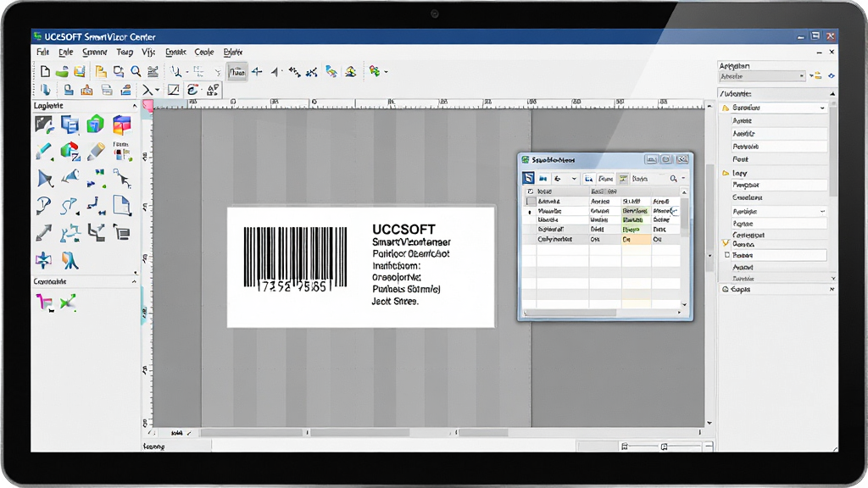Select the teal brush tool in the left palette

click(44, 151)
